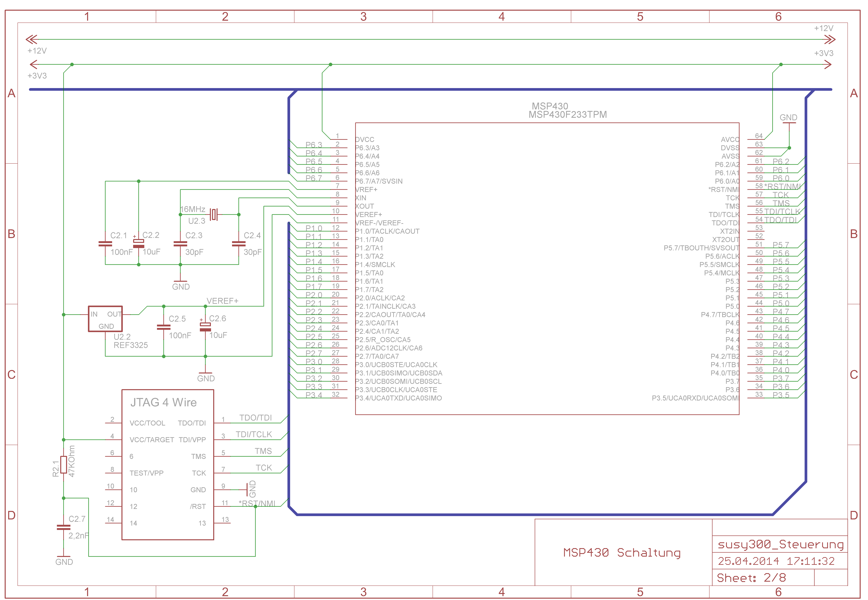Select pin name P2.6/ADC12CLK/CA6

[x=389, y=348]
